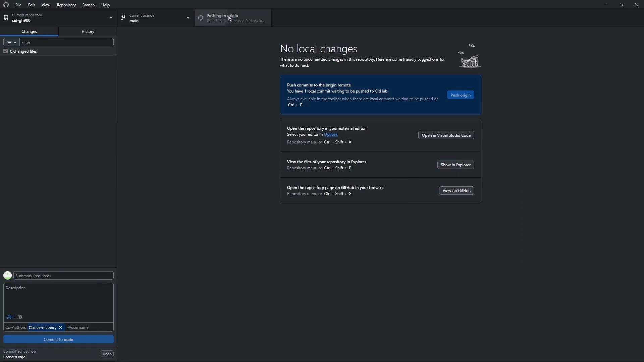
Task: Open the File menu
Action: [x=18, y=5]
